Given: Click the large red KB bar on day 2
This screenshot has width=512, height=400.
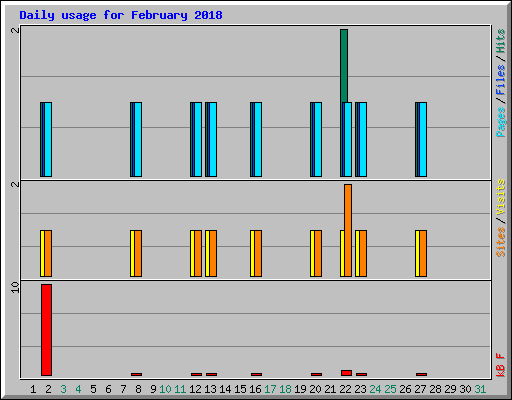Looking at the screenshot, I should click(x=47, y=330).
